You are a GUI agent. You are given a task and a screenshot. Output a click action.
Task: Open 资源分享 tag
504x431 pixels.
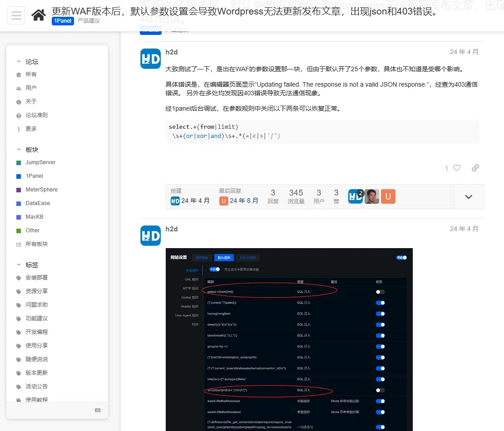36,291
